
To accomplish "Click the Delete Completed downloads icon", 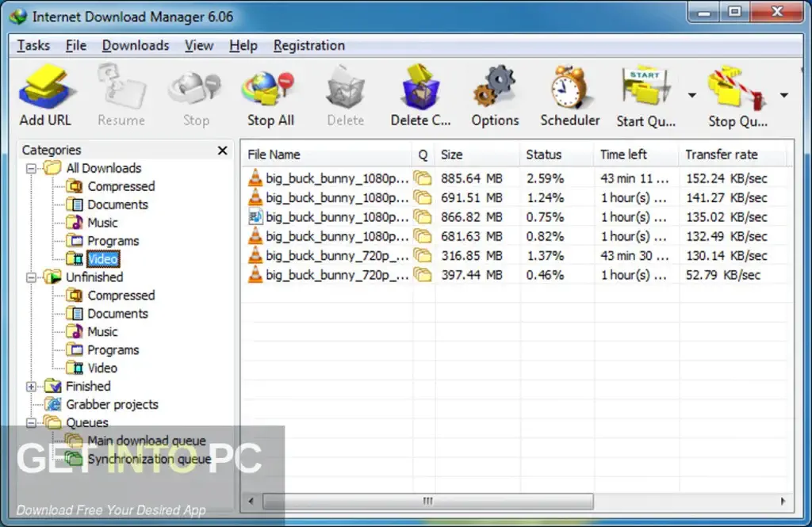I will point(419,89).
